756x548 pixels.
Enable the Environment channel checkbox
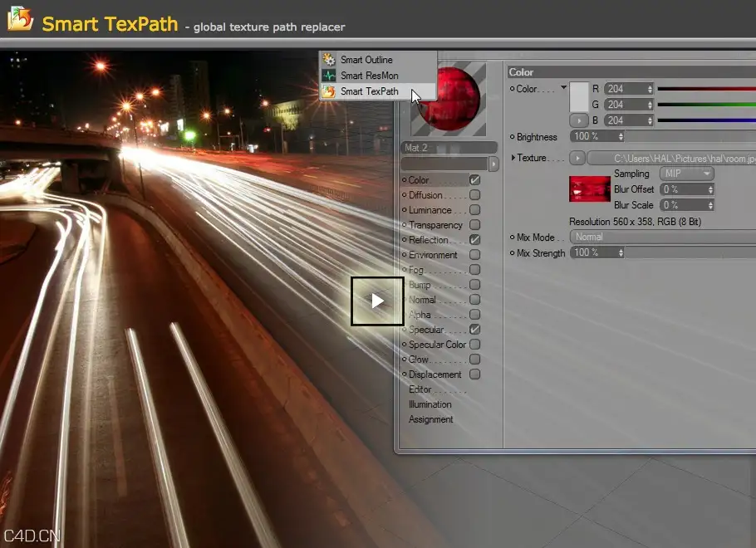tap(475, 254)
